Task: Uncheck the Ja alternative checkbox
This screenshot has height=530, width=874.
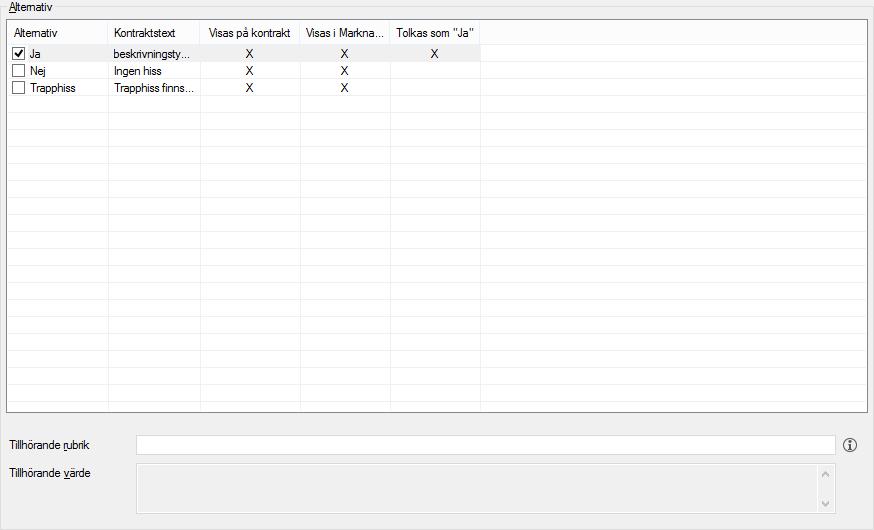Action: [x=18, y=54]
